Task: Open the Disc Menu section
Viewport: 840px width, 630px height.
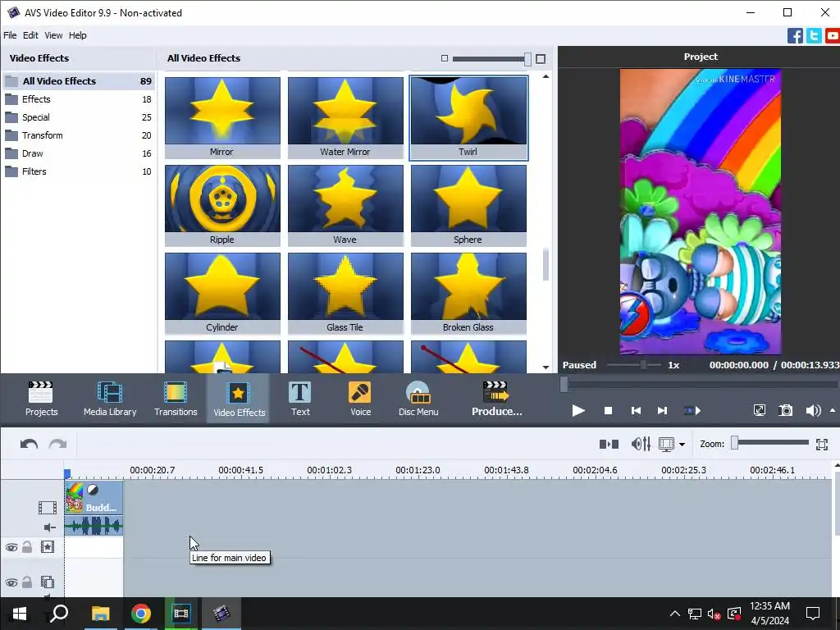Action: [x=418, y=399]
